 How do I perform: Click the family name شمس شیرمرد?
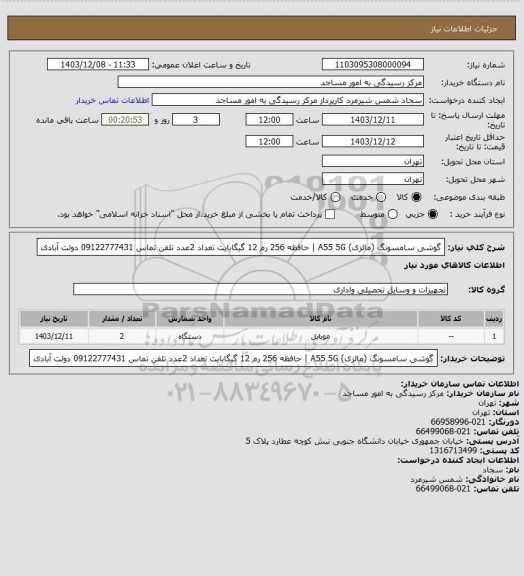pos(437,479)
